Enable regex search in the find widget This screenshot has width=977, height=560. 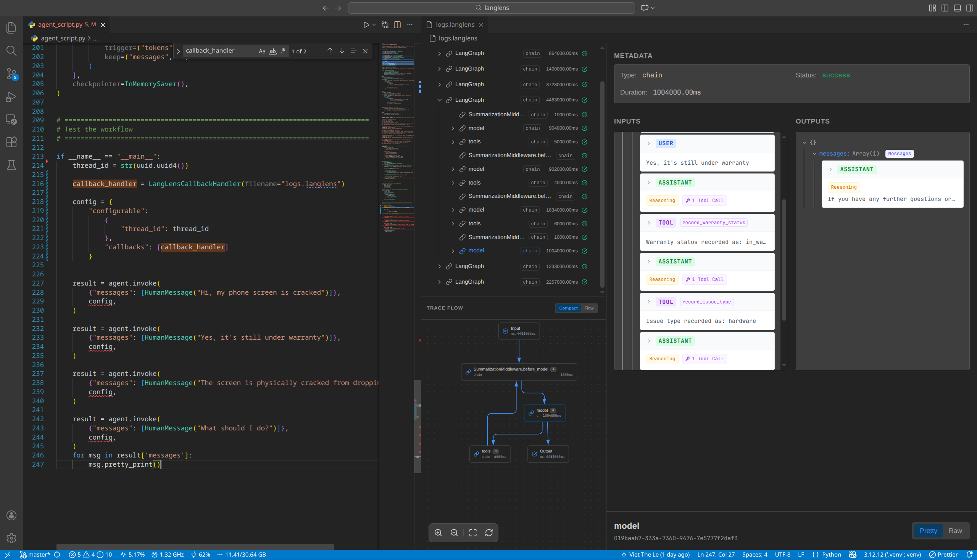[283, 50]
